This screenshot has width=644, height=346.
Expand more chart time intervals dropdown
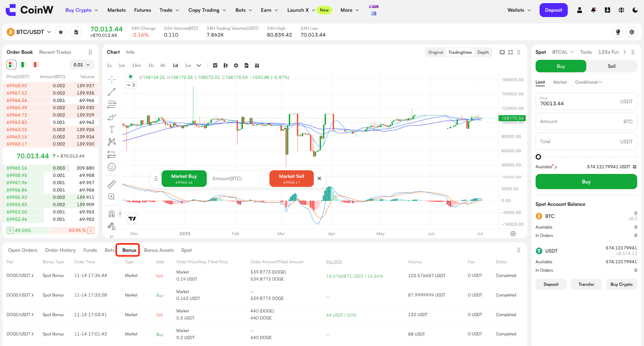[x=199, y=65]
